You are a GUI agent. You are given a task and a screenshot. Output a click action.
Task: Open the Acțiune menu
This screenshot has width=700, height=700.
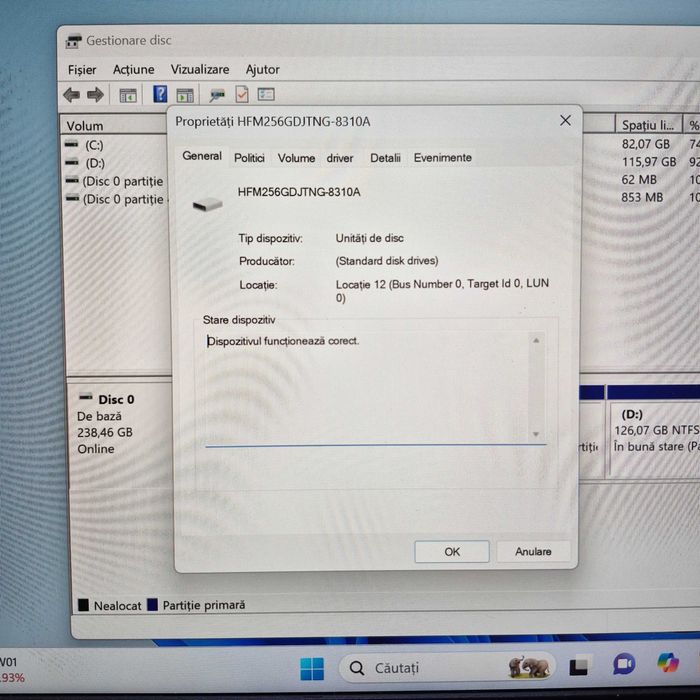click(x=133, y=70)
